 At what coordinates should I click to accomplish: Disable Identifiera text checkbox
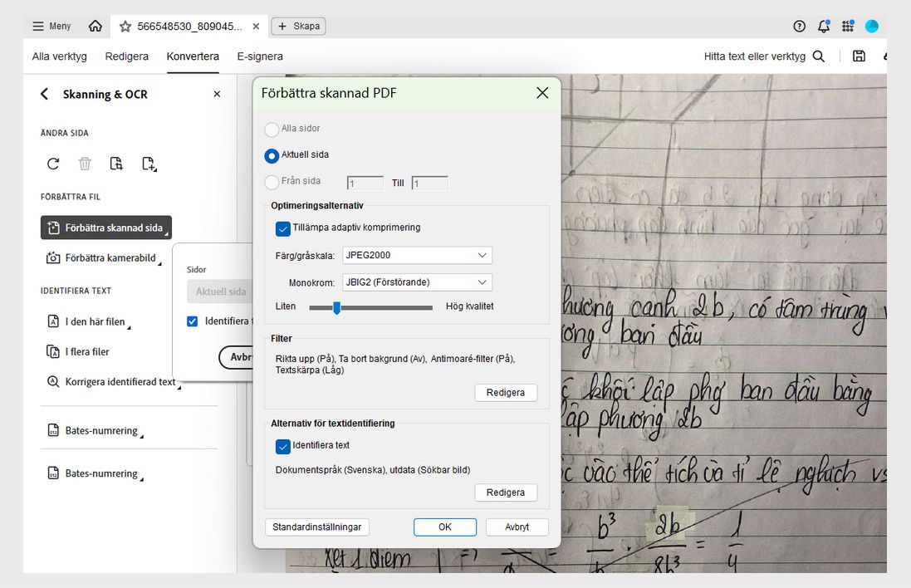282,446
